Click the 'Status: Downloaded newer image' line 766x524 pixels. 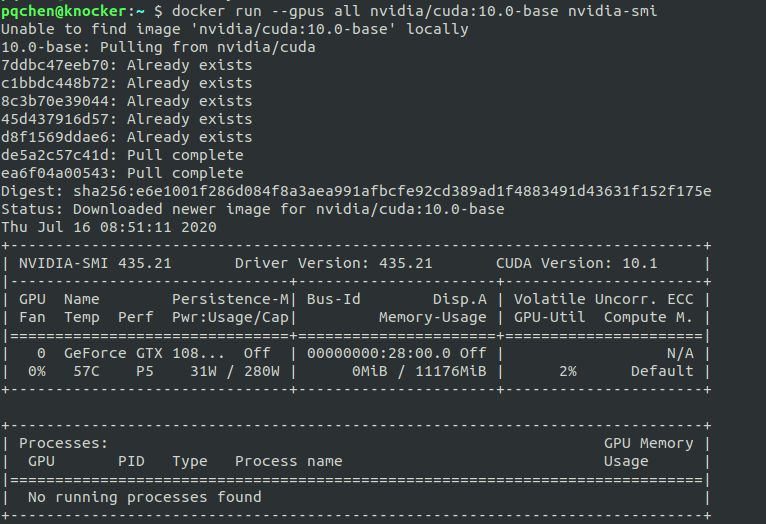click(x=253, y=209)
